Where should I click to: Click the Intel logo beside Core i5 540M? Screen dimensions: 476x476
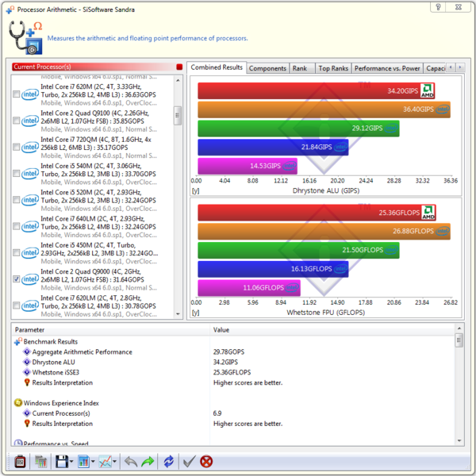30,173
